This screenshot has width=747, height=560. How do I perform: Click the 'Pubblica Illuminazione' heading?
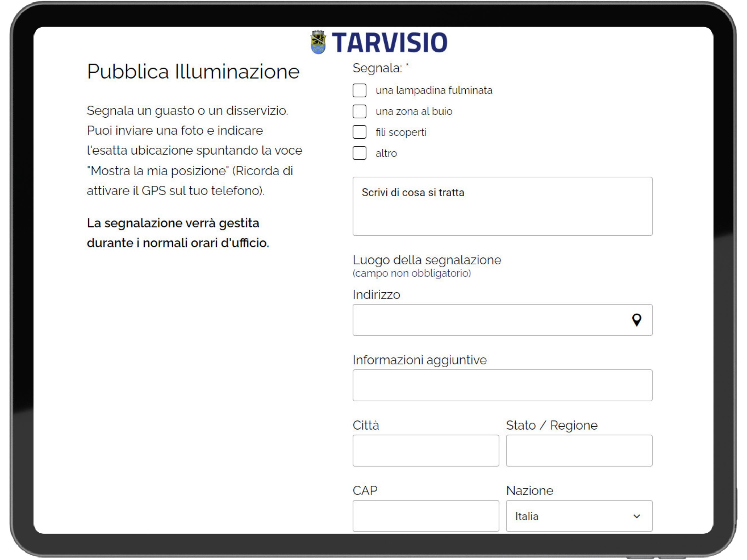click(x=193, y=72)
